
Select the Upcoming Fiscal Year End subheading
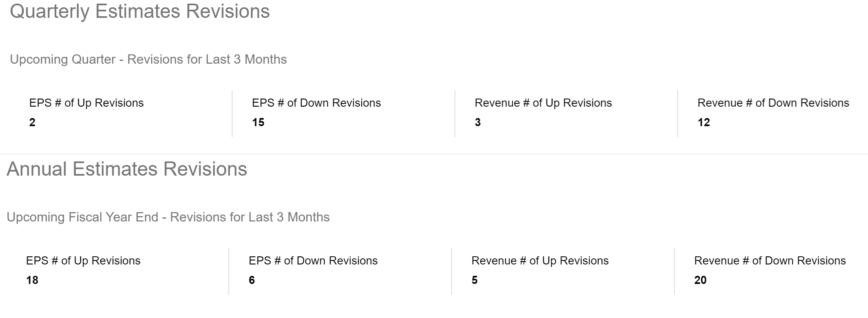pos(168,217)
